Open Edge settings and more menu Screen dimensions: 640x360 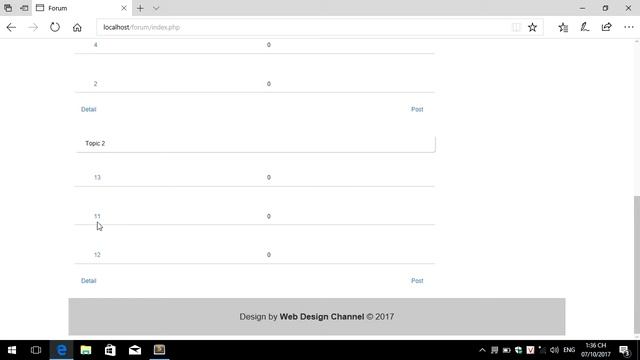[x=629, y=27]
